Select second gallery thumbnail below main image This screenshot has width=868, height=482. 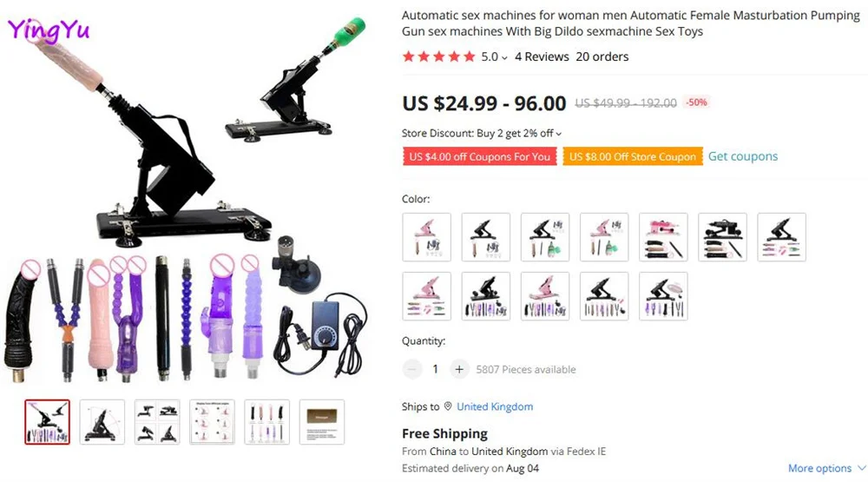click(102, 422)
